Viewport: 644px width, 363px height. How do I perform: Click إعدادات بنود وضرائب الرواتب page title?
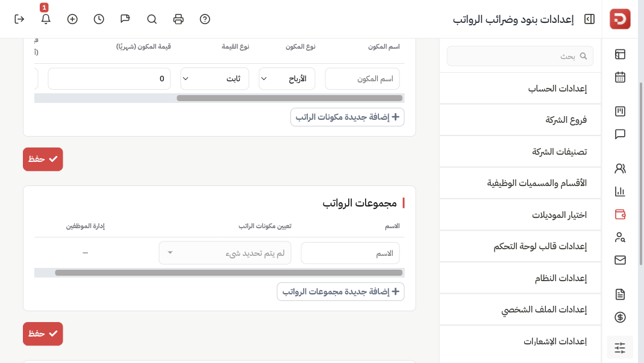(x=513, y=20)
